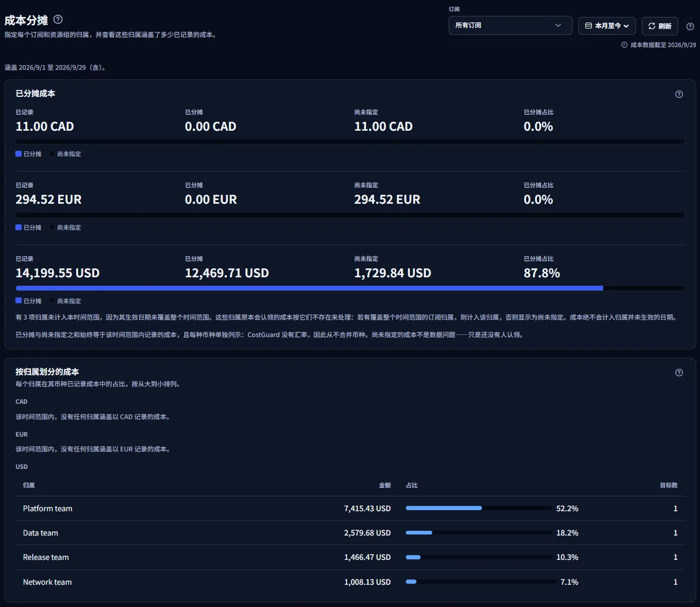
Task: Click the allocated amount 12,469.71 USD
Action: coord(227,273)
